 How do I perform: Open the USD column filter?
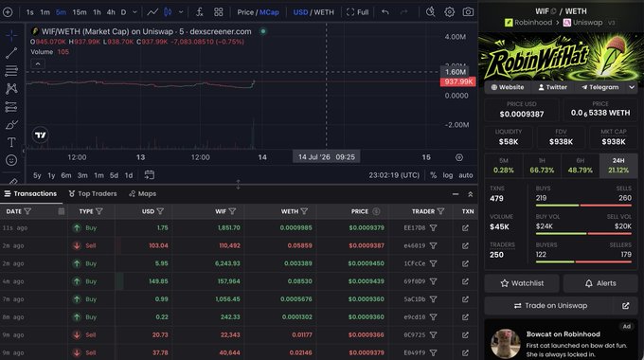(160, 211)
